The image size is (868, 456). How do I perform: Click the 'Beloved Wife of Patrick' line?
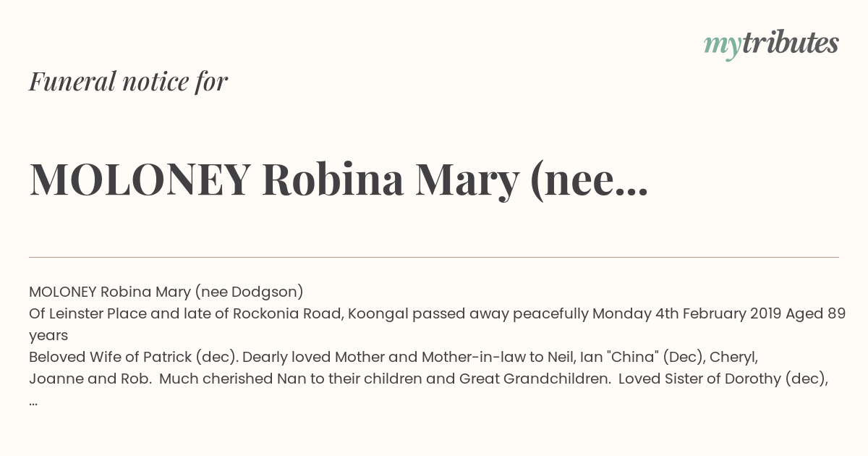(393, 357)
